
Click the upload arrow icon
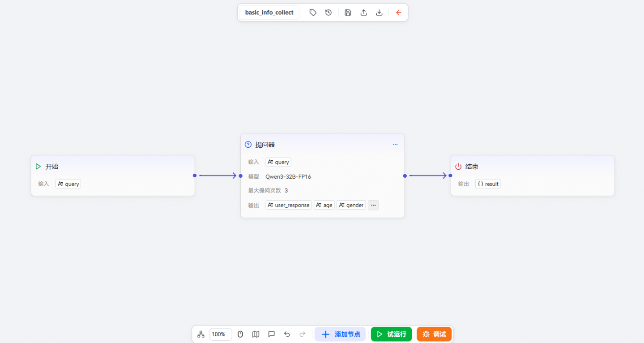pos(364,13)
